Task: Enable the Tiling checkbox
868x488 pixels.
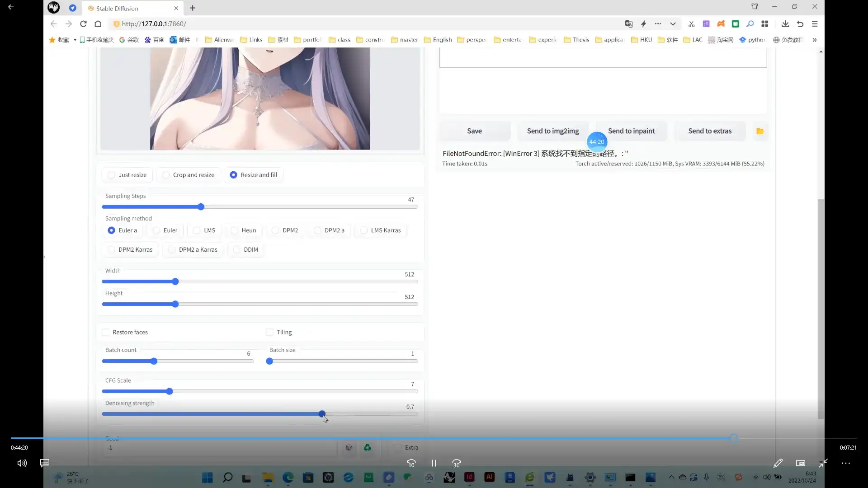Action: (269, 332)
